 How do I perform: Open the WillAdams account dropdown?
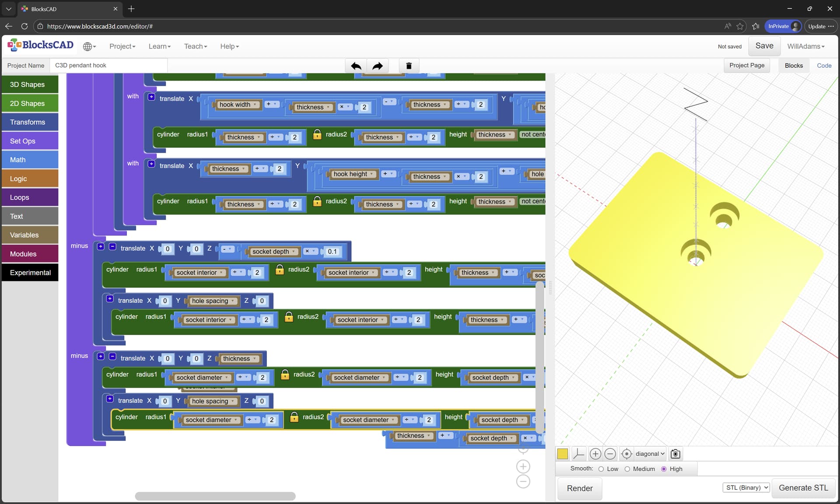(805, 46)
